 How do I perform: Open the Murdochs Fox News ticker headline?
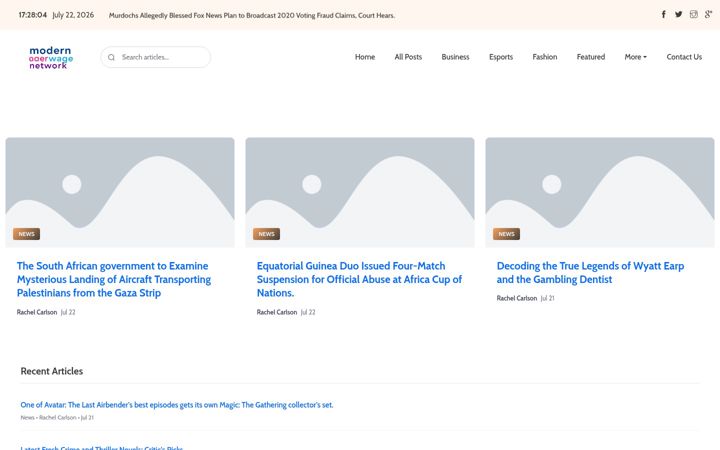[252, 15]
